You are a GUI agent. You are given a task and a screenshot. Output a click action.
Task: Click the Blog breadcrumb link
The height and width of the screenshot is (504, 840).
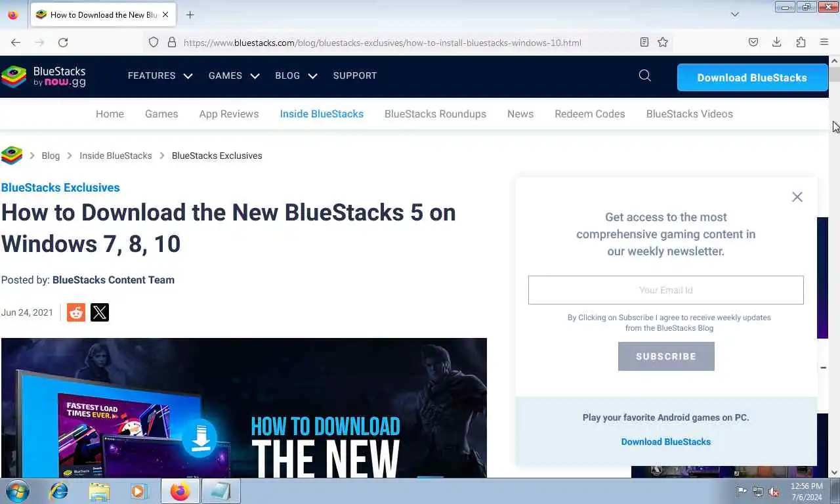pos(51,156)
